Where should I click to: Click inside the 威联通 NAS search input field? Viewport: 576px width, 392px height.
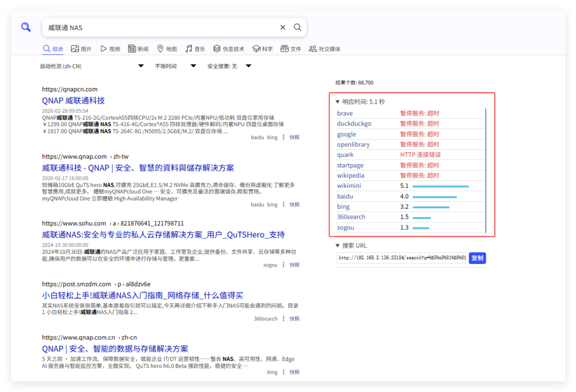(x=160, y=27)
